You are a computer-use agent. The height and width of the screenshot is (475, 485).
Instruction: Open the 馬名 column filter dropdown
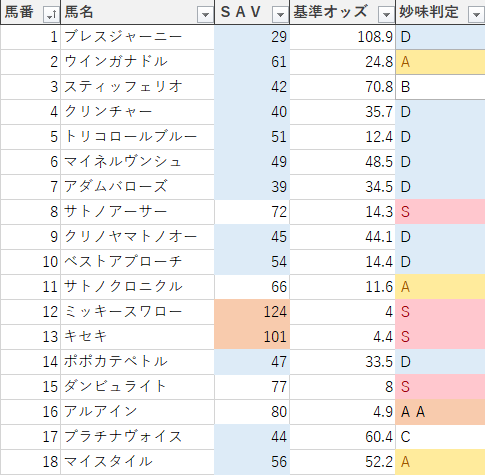click(x=205, y=15)
